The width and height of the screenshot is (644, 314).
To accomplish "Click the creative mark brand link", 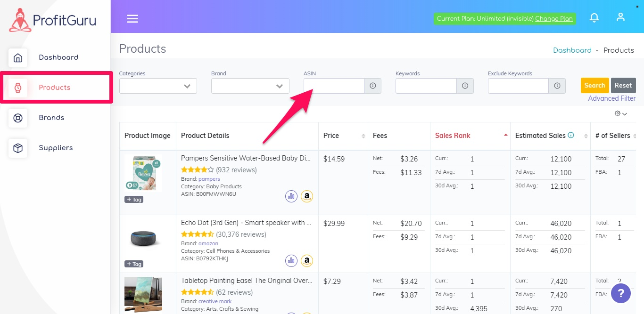I will pyautogui.click(x=215, y=301).
